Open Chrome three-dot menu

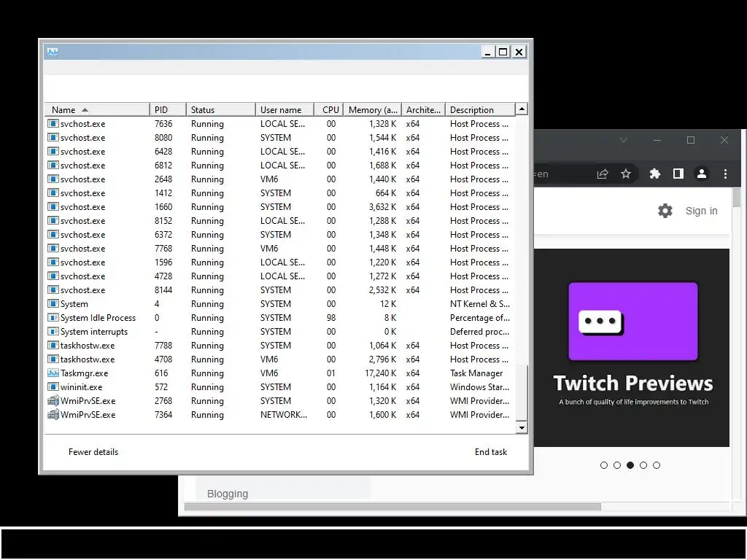(725, 174)
